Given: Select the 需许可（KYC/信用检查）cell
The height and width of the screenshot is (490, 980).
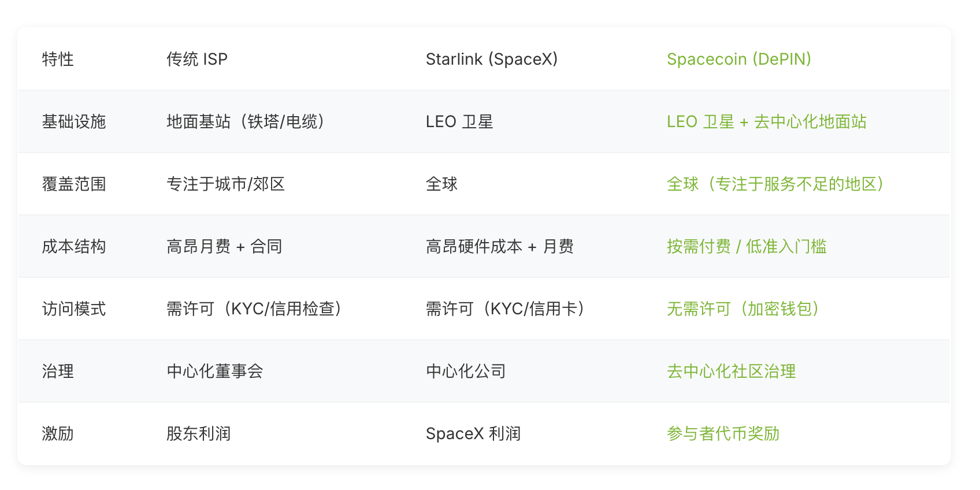Looking at the screenshot, I should coord(254,309).
